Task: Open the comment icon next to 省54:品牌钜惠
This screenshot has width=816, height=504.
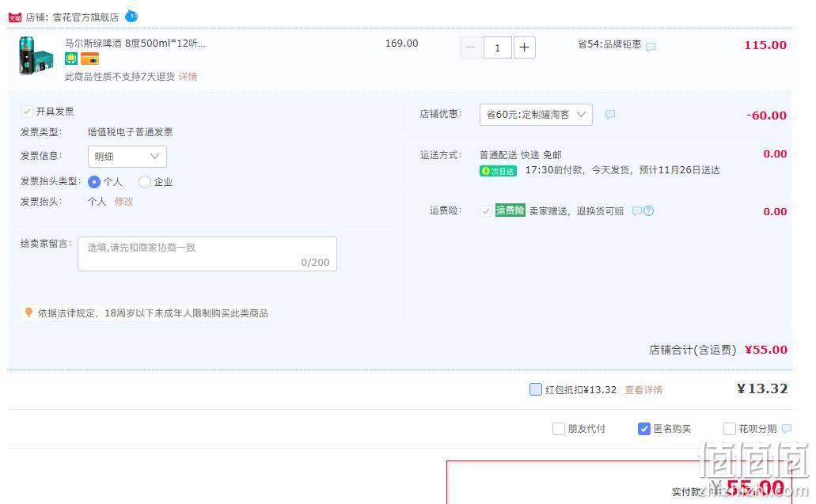Action: pos(651,47)
